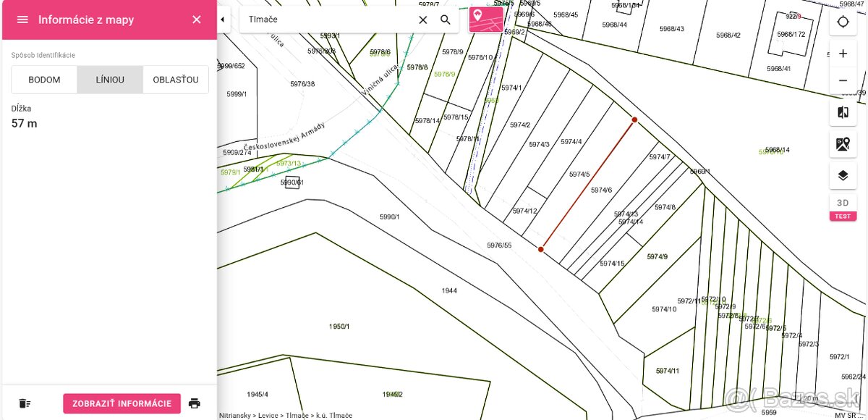Click the print icon
Screen dimensions: 868x420
point(194,403)
